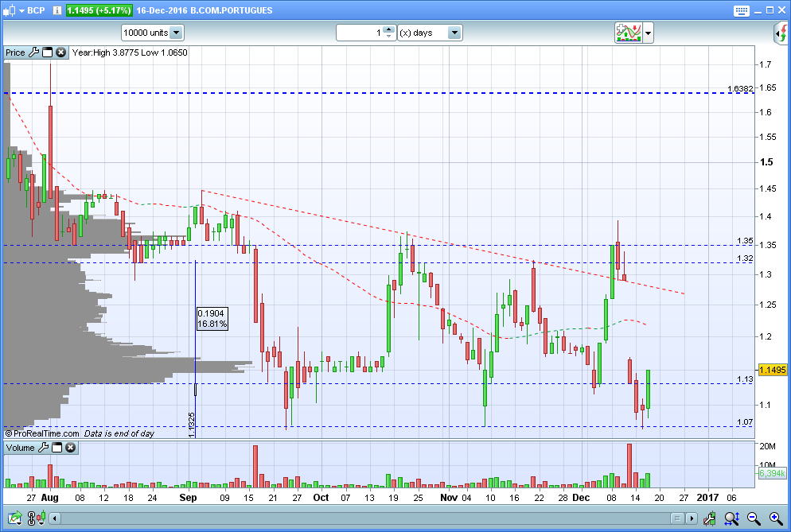Open the 10000 units dropdown

tap(153, 33)
